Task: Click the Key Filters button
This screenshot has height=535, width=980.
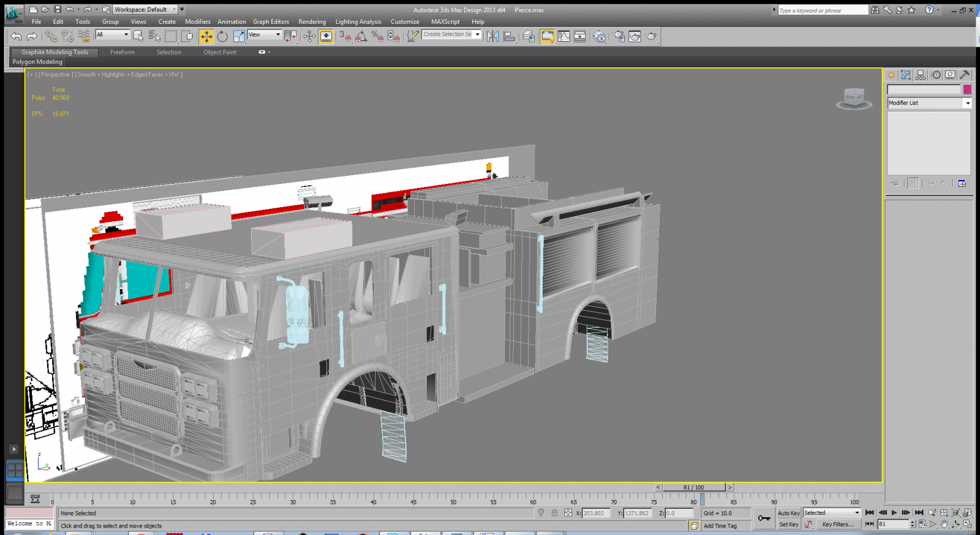Action: click(837, 525)
